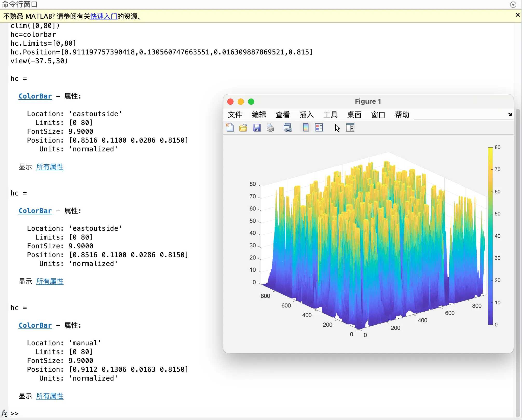
Task: Open the 帮助 menu in Figure 1
Action: [402, 115]
